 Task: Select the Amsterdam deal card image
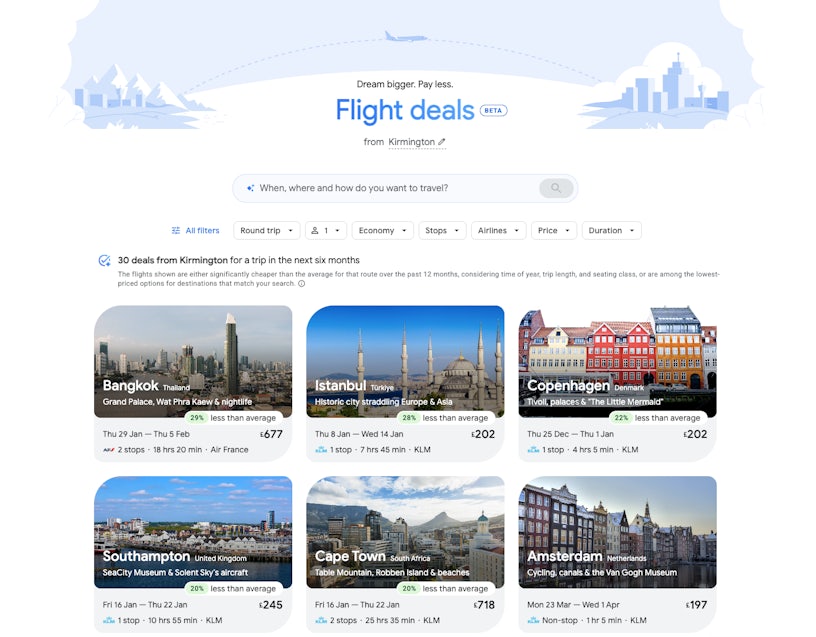coord(617,532)
